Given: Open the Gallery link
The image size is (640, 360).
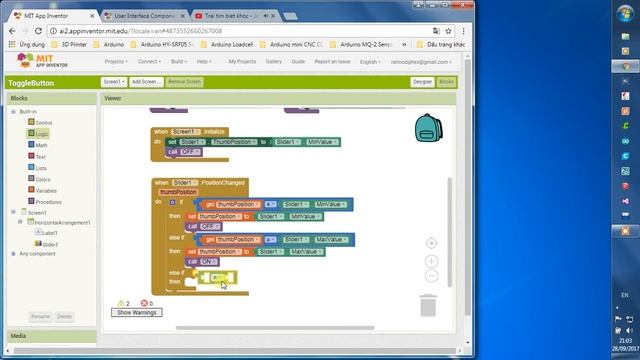Looking at the screenshot, I should 274,62.
